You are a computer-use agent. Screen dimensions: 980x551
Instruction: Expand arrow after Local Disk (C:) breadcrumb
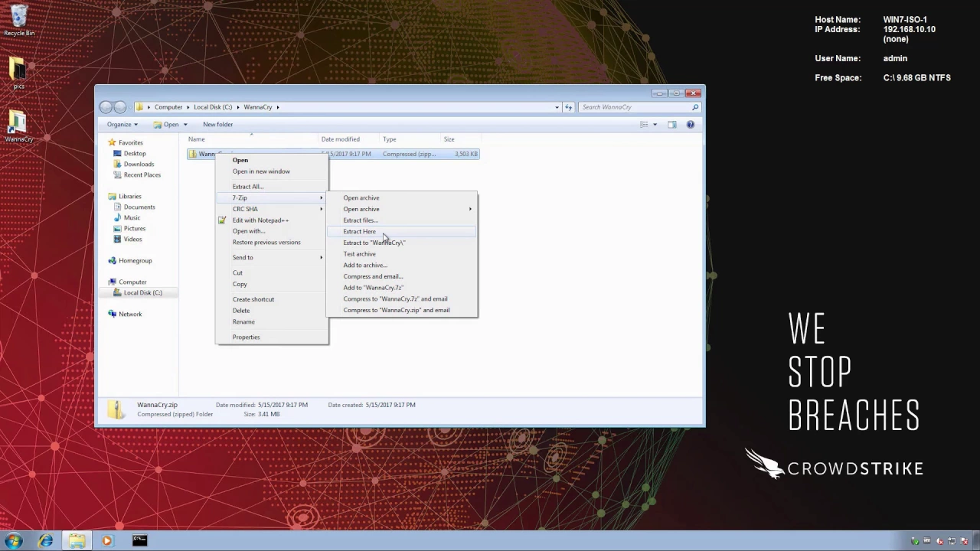pos(238,107)
